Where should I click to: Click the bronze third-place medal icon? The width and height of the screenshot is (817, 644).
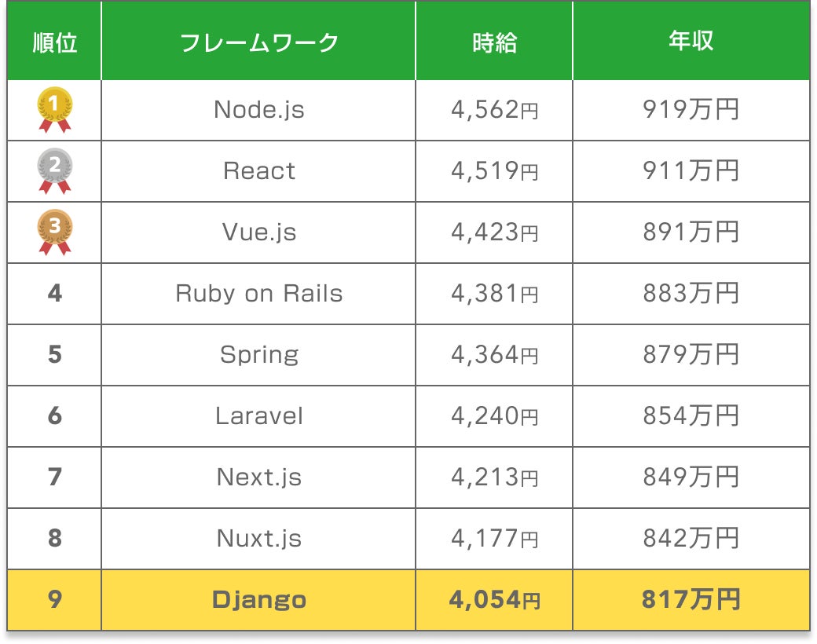pyautogui.click(x=55, y=232)
